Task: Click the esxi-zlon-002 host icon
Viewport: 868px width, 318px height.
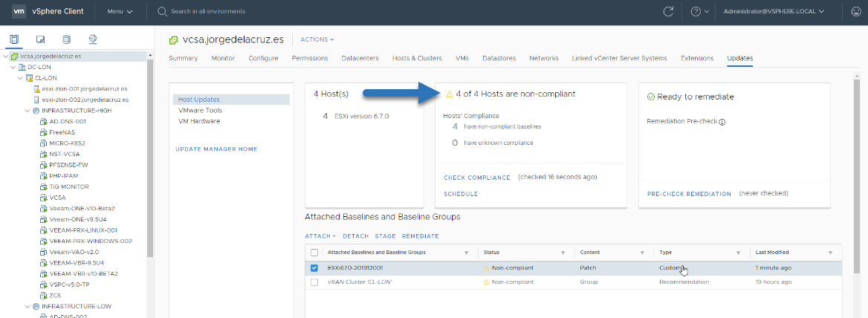Action: (36, 100)
